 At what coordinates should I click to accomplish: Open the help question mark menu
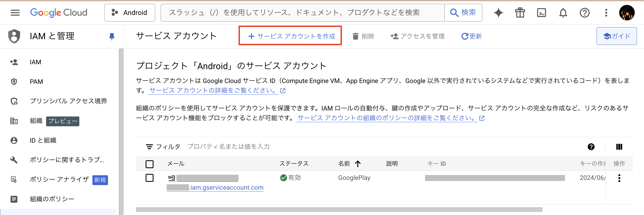pos(585,13)
